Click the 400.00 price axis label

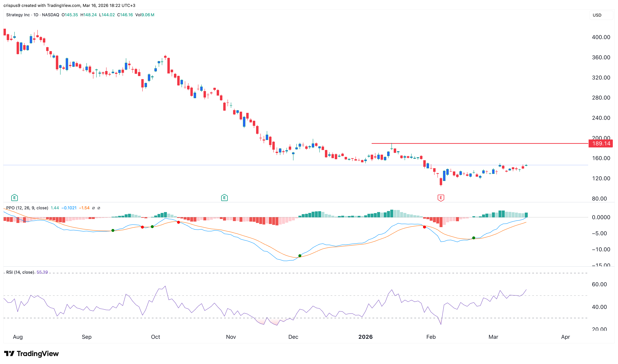601,37
